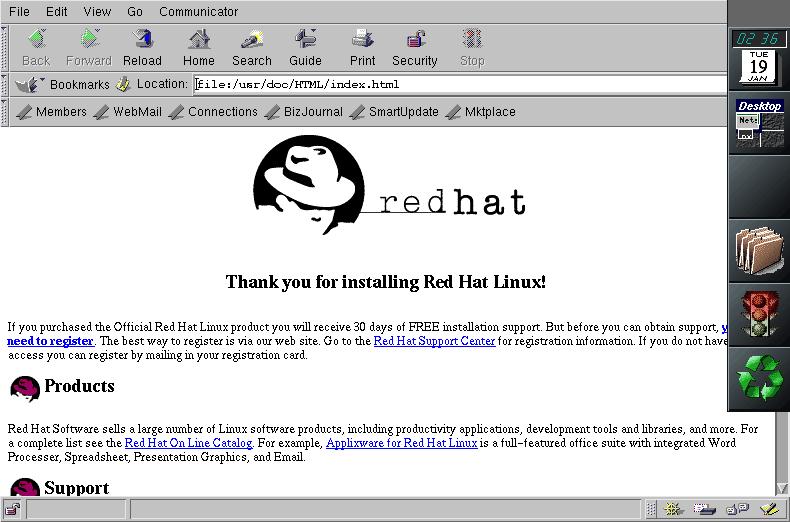Click the Products section heading
This screenshot has width=790, height=522.
80,386
